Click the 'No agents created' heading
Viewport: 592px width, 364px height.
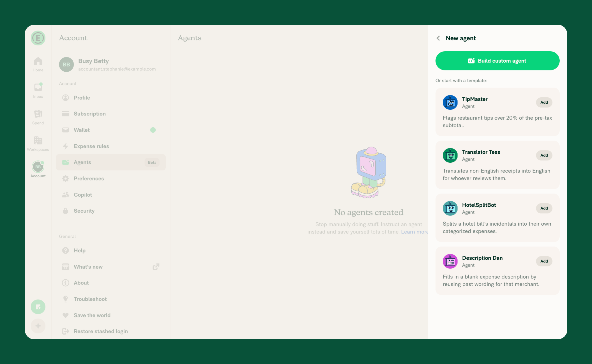point(368,212)
